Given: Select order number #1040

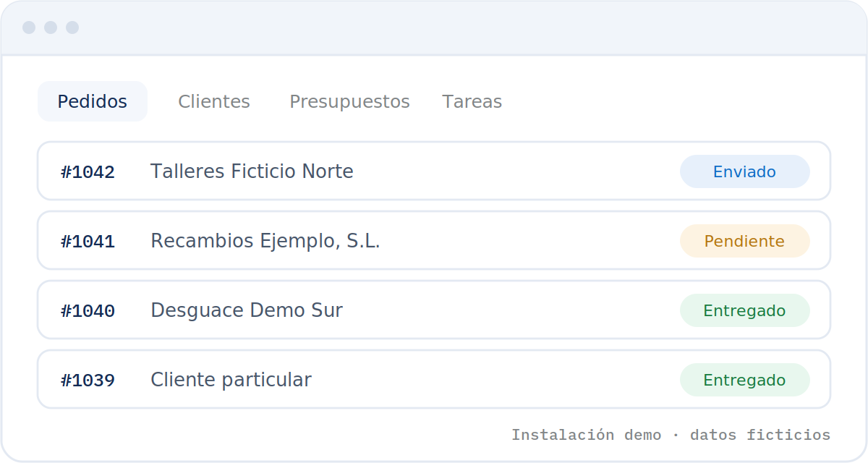Looking at the screenshot, I should click(x=88, y=311).
